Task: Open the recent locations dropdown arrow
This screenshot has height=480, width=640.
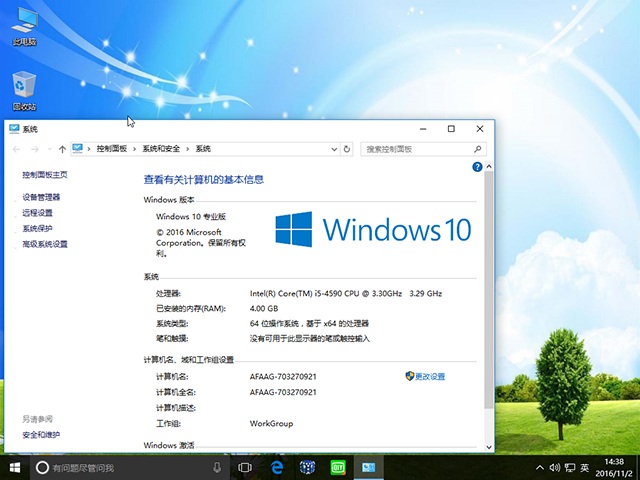Action: (49, 149)
